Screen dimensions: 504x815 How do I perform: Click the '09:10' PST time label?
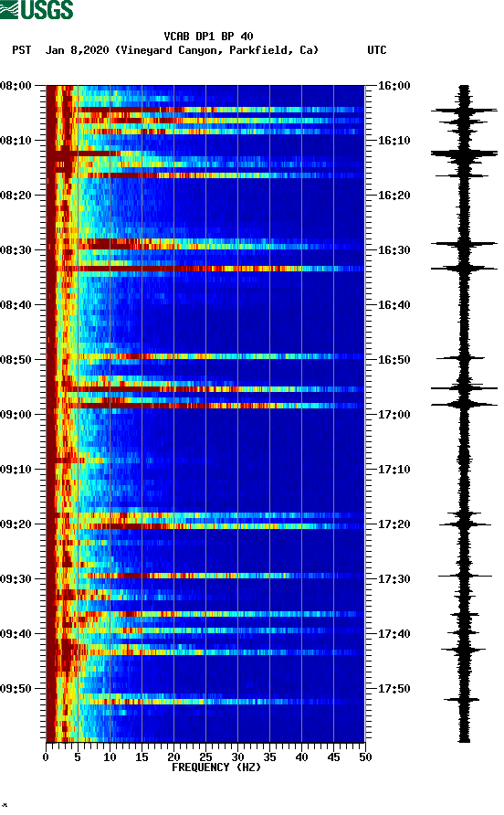tap(16, 470)
